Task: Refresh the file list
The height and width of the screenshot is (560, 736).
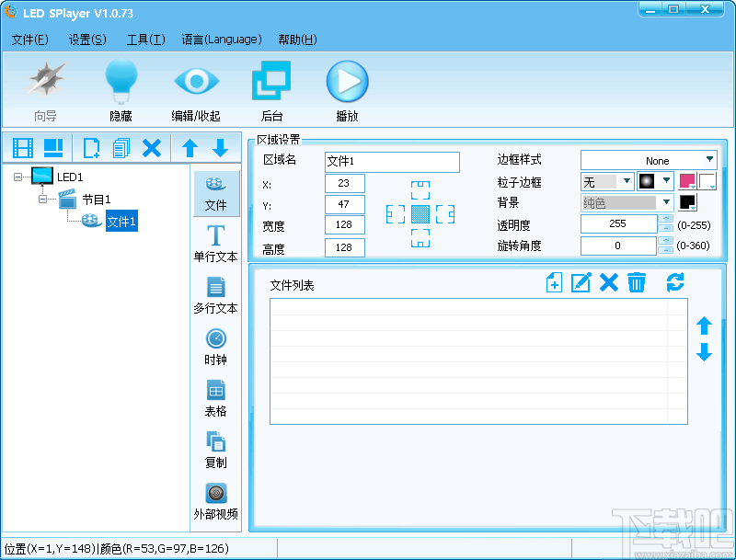Action: pos(675,283)
